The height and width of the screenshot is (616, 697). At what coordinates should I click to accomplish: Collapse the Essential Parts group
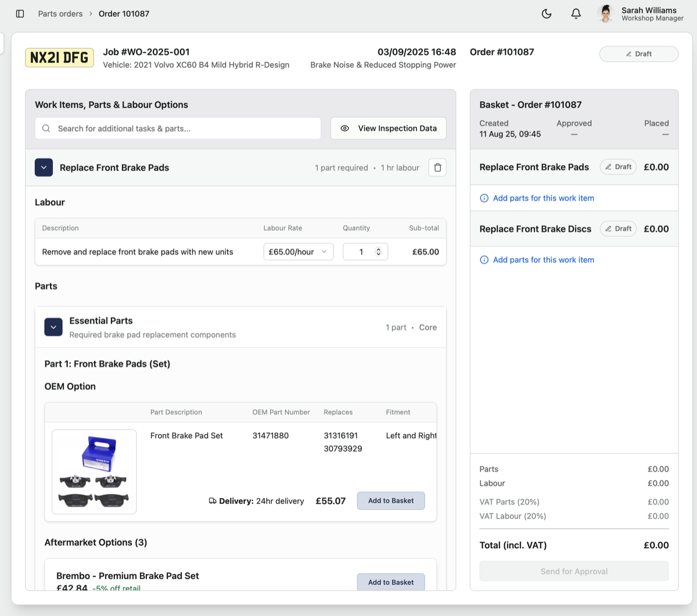[53, 327]
